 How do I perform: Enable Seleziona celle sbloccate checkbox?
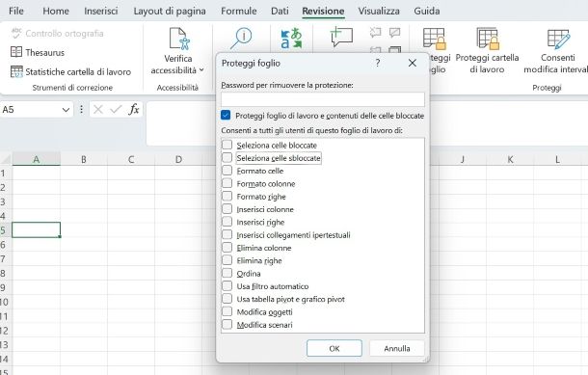(x=227, y=157)
